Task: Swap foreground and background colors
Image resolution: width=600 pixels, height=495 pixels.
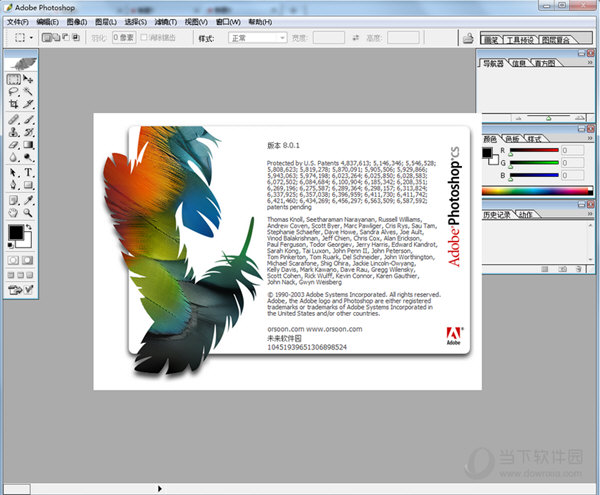Action: point(28,227)
